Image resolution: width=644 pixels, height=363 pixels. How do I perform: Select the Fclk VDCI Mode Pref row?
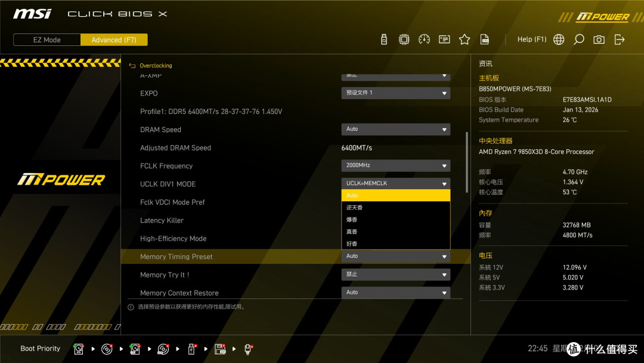click(172, 202)
